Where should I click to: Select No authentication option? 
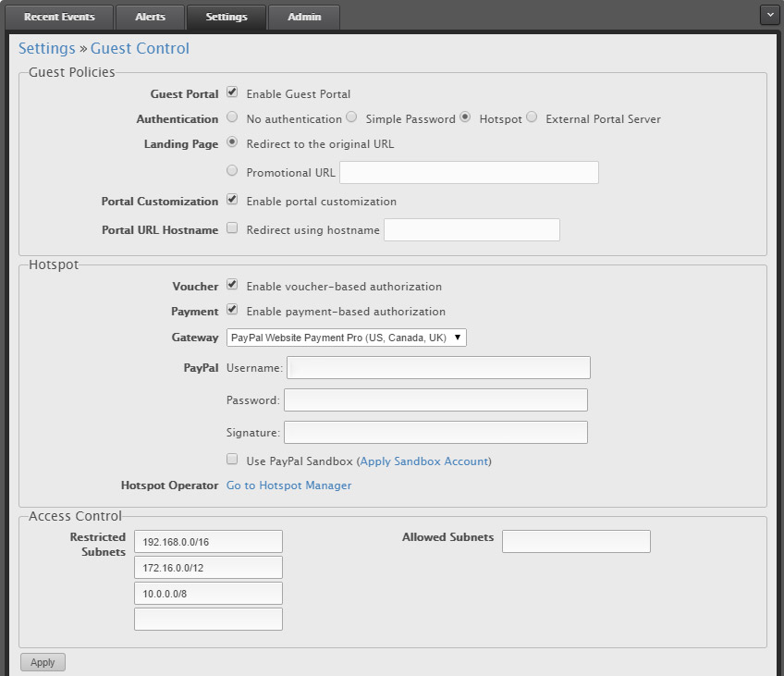pos(232,117)
